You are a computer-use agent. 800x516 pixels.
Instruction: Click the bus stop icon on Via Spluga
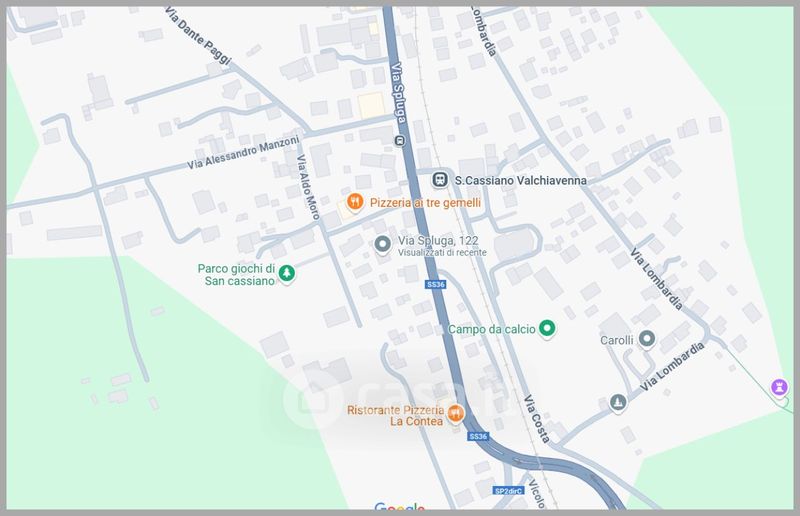(x=398, y=140)
